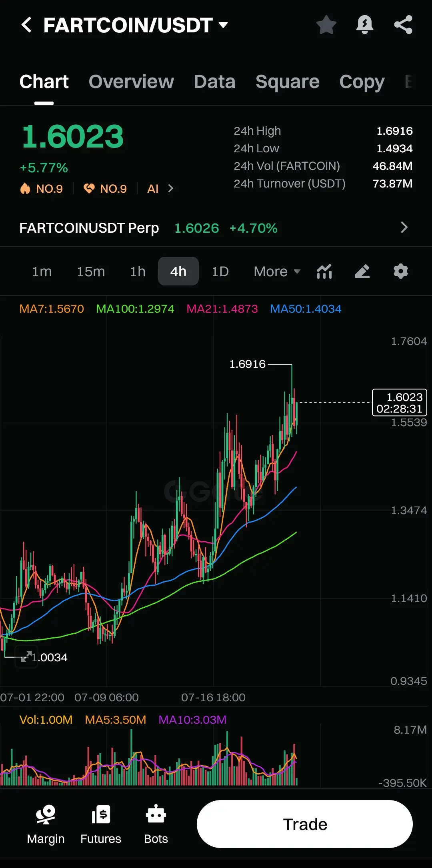432x868 pixels.
Task: Open the chart indicators icon
Action: coord(324,271)
